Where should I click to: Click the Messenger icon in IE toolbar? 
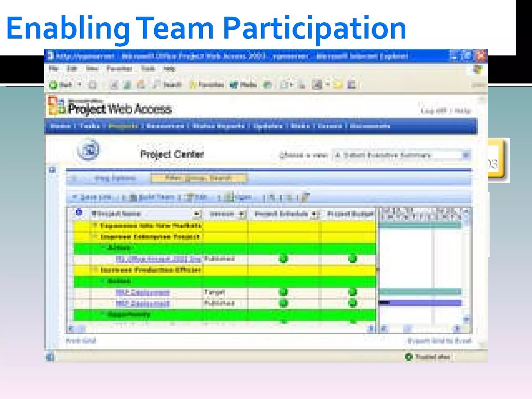point(351,85)
